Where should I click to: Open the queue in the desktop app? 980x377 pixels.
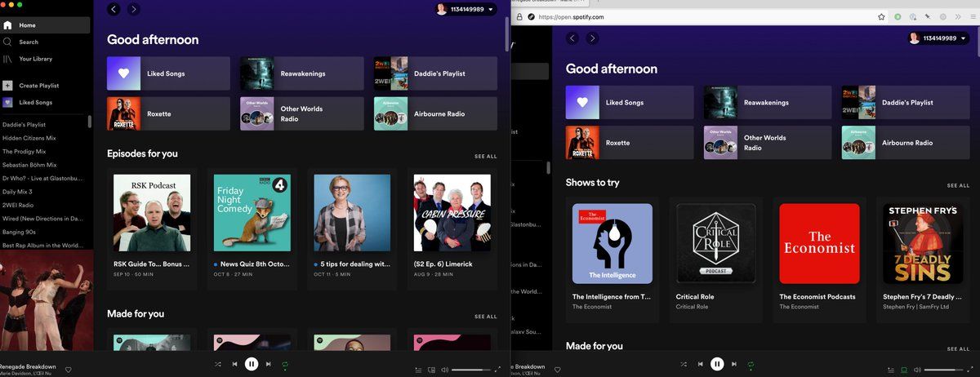[418, 370]
